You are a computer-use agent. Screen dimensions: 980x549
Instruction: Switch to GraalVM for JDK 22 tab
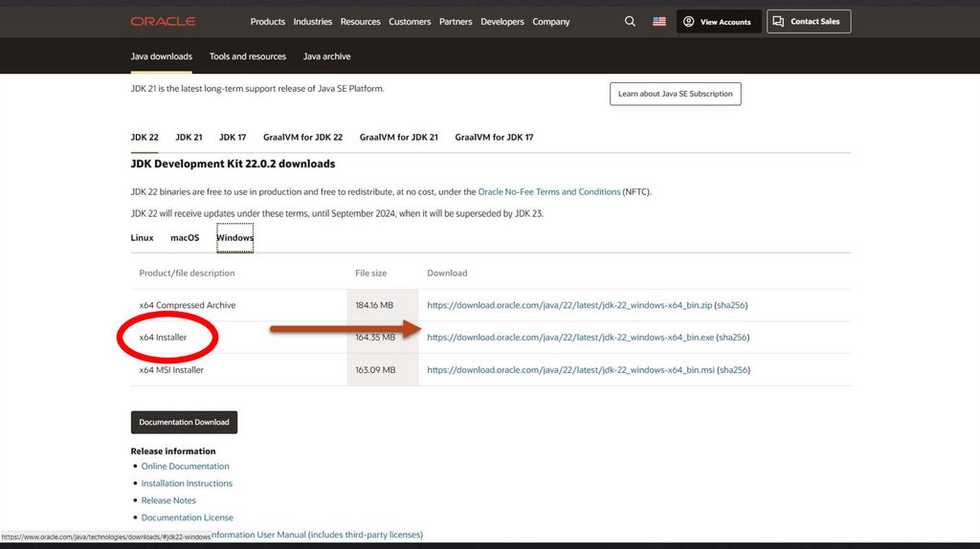tap(302, 137)
